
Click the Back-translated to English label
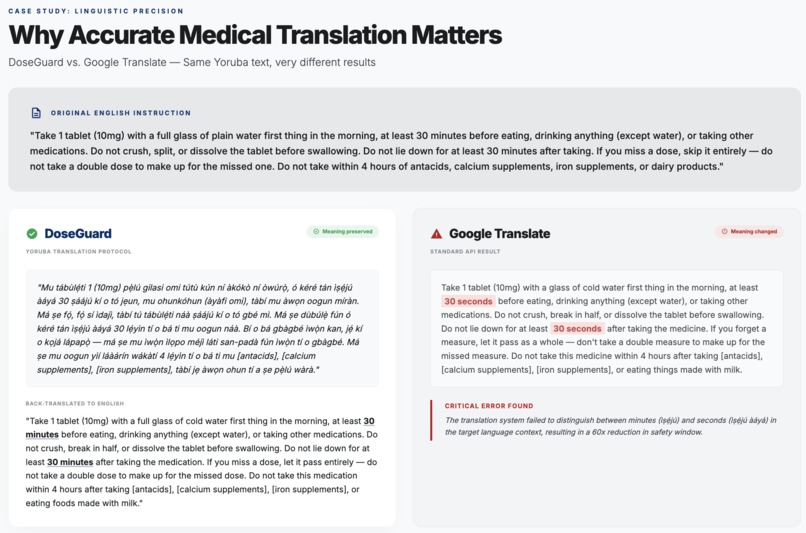coord(75,403)
